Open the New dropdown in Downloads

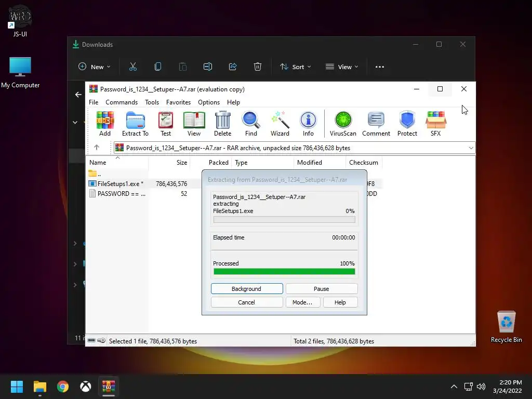(x=95, y=67)
